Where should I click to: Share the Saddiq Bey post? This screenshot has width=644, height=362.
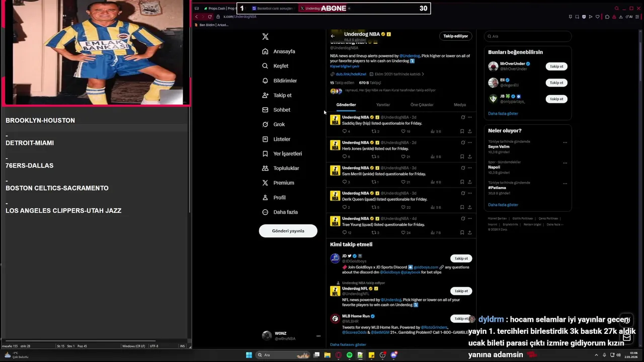470,131
